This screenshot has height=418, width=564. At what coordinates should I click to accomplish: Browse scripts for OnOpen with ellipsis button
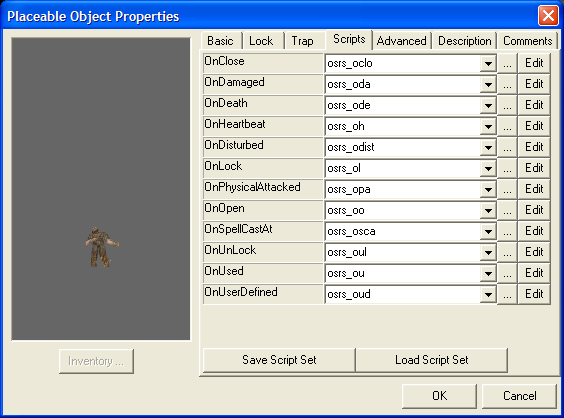[507, 210]
